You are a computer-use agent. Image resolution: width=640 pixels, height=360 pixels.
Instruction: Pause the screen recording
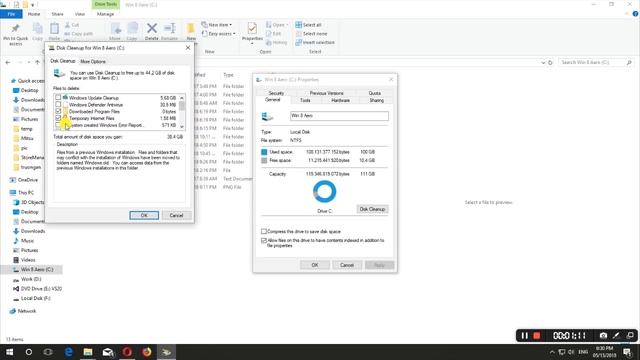pyautogui.click(x=524, y=336)
